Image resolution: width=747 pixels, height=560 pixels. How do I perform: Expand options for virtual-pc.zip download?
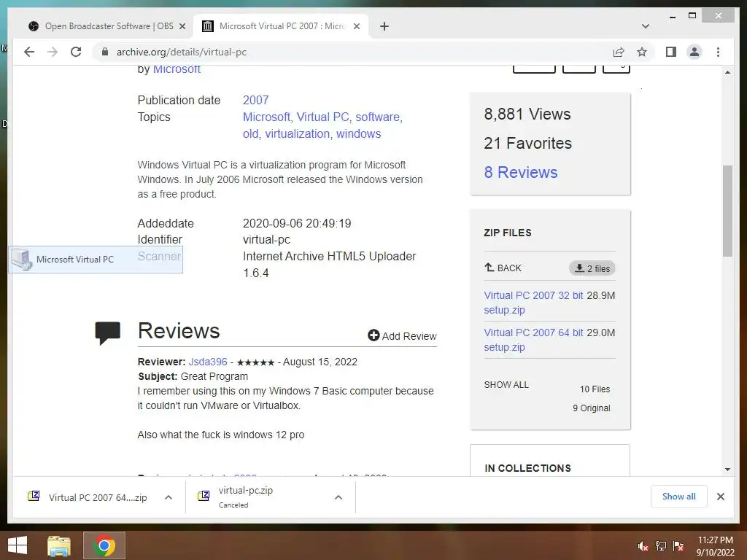338,497
